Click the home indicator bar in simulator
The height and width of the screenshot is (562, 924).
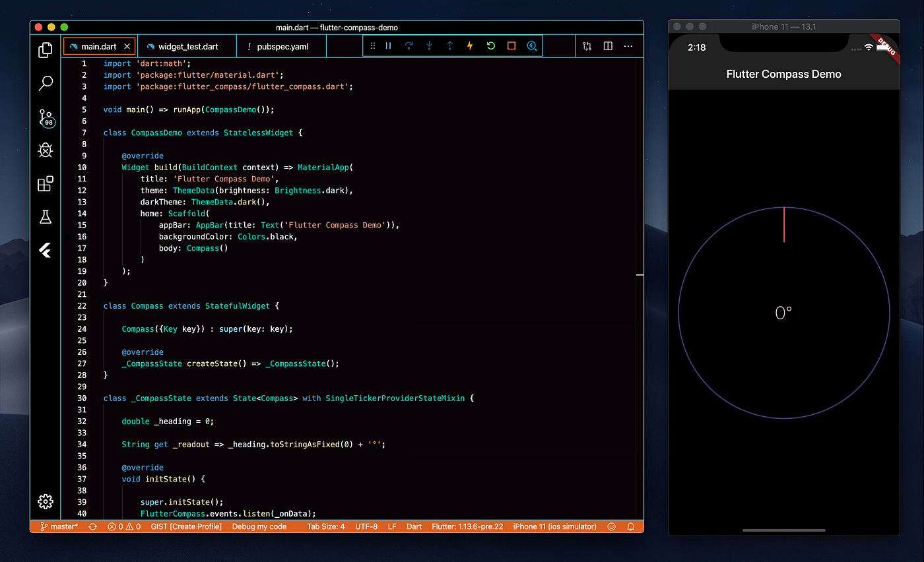click(784, 530)
